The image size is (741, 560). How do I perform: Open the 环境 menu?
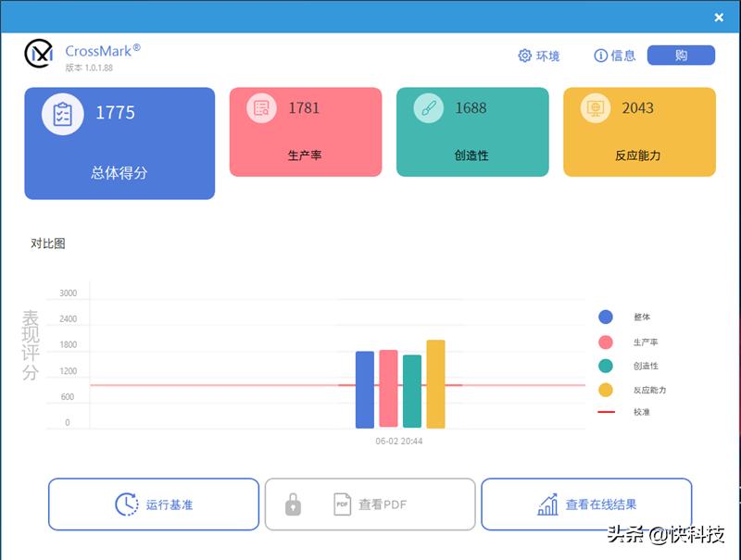point(540,56)
